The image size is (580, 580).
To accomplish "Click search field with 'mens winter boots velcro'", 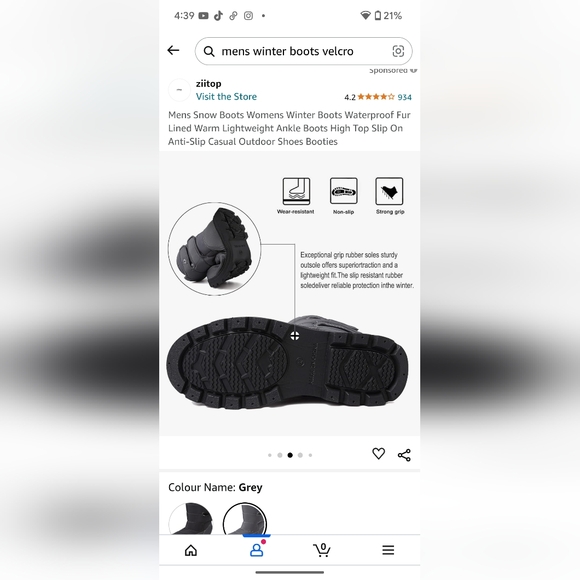I will 304,51.
